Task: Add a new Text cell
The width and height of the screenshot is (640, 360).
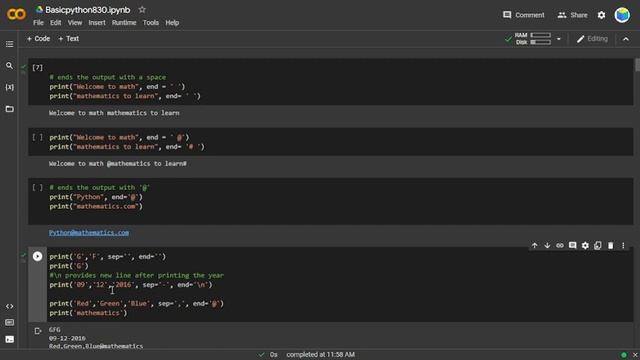Action: [x=69, y=39]
